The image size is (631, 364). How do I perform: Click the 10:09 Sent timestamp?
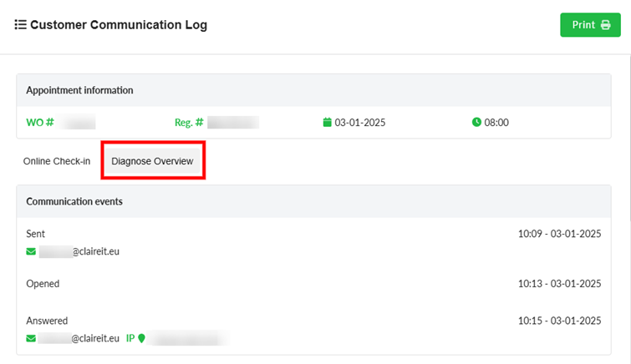559,235
